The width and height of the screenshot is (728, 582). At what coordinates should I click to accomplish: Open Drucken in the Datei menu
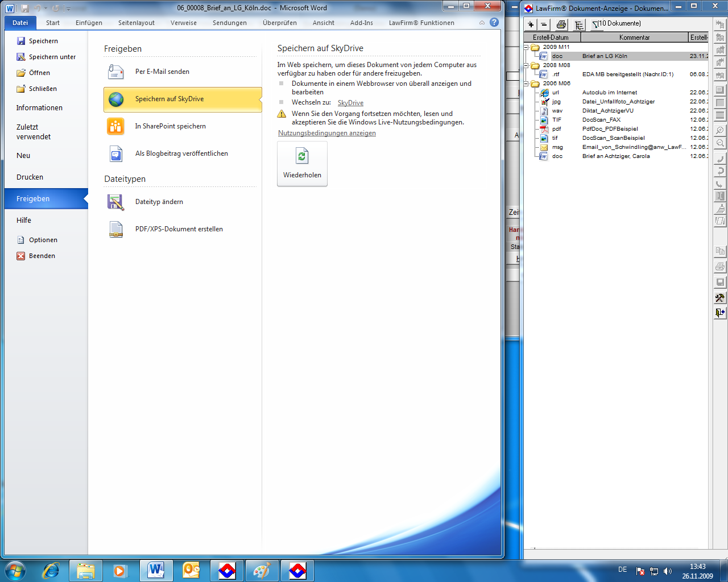click(x=30, y=177)
